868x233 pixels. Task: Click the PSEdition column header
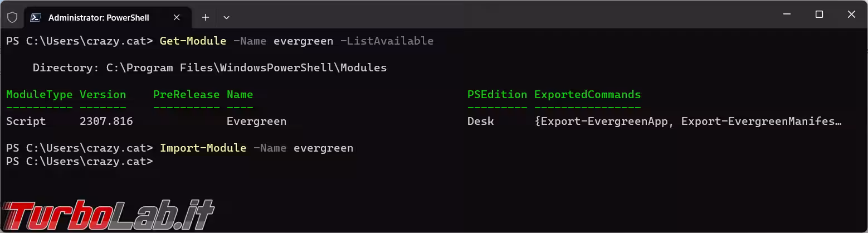(497, 95)
